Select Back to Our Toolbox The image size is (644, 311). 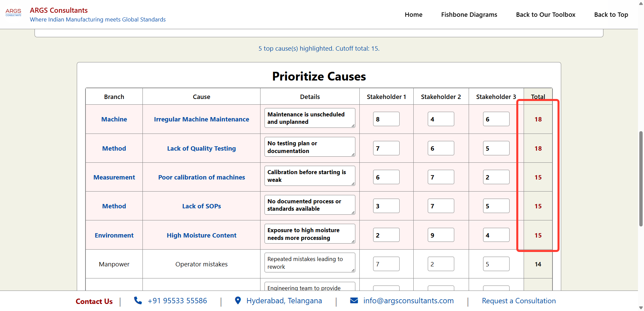[x=545, y=14]
